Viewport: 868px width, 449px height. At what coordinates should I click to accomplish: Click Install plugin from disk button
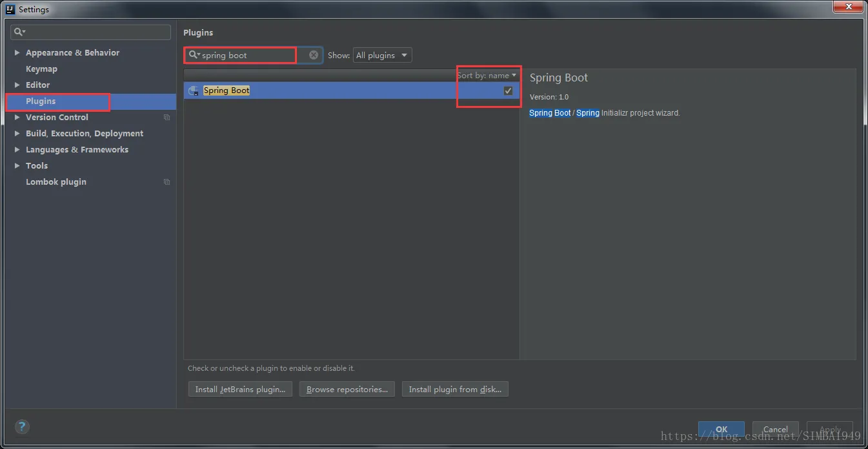(455, 389)
